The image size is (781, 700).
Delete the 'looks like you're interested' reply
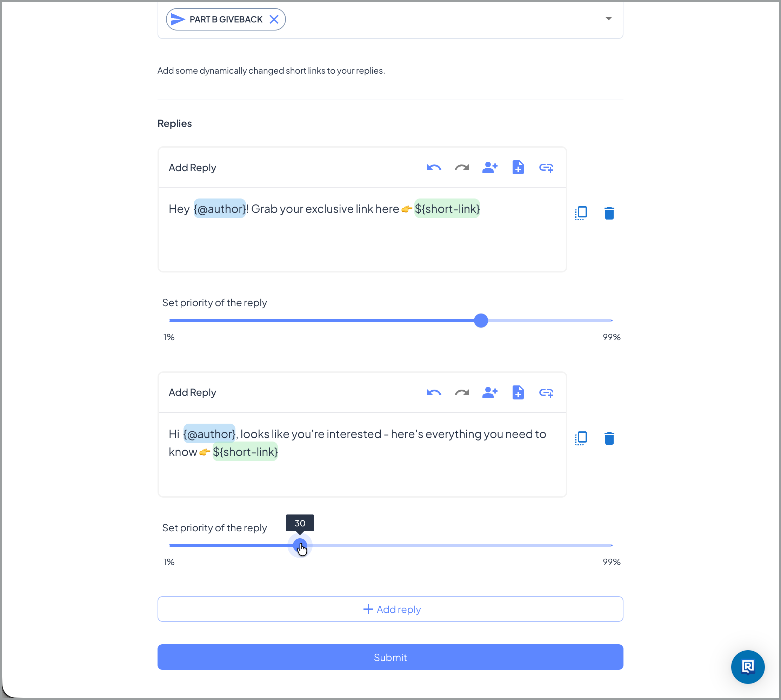pyautogui.click(x=609, y=438)
